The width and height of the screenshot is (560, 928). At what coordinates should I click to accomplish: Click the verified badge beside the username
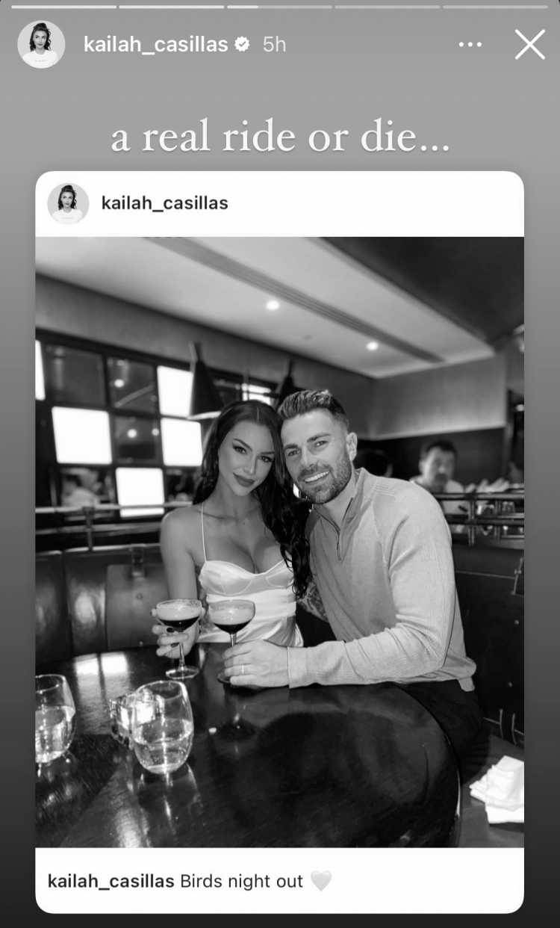point(242,45)
